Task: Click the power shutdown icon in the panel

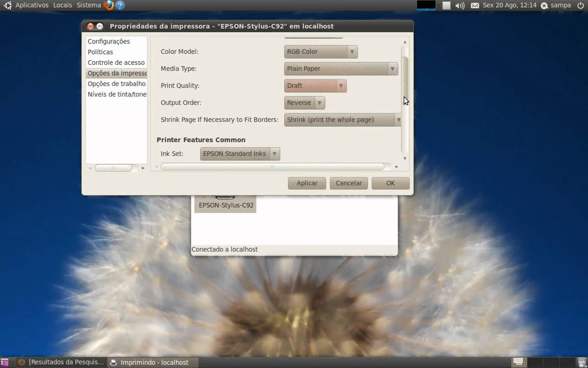Action: [580, 5]
